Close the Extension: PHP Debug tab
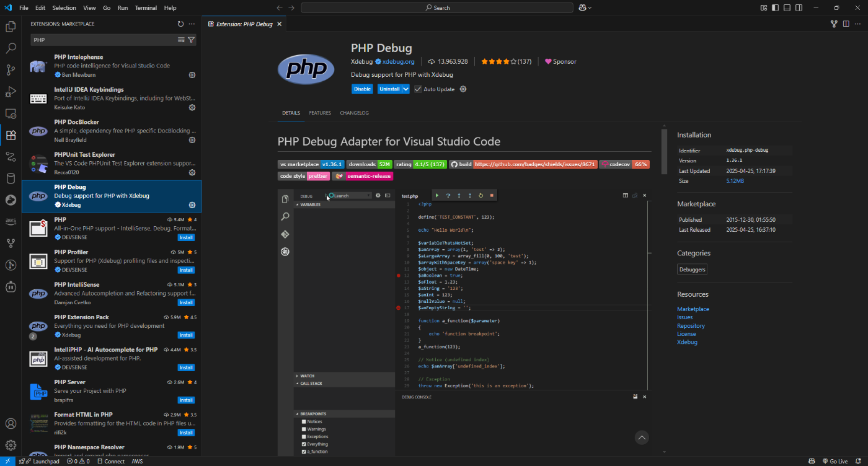The image size is (868, 466). [279, 24]
